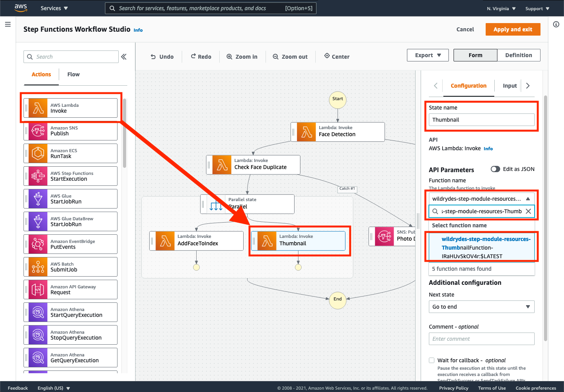Select the Athena GetQueryExecution icon
This screenshot has width=564, height=392.
[x=38, y=358]
